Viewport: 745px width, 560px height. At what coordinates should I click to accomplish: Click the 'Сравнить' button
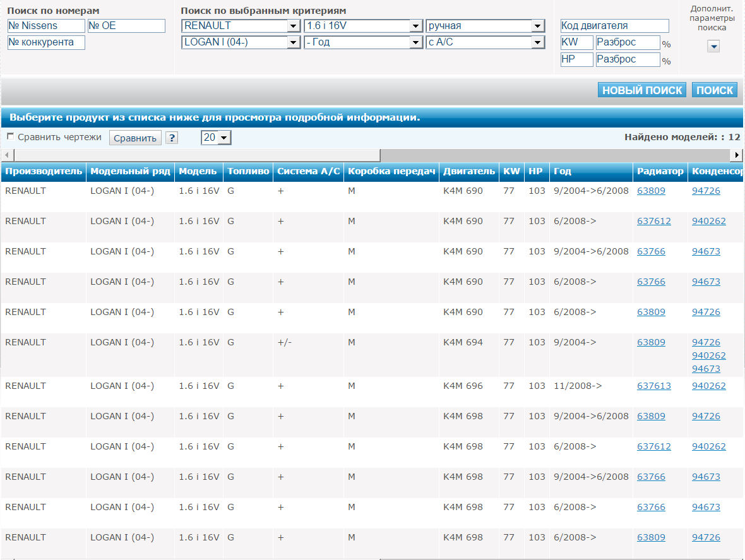pos(135,138)
